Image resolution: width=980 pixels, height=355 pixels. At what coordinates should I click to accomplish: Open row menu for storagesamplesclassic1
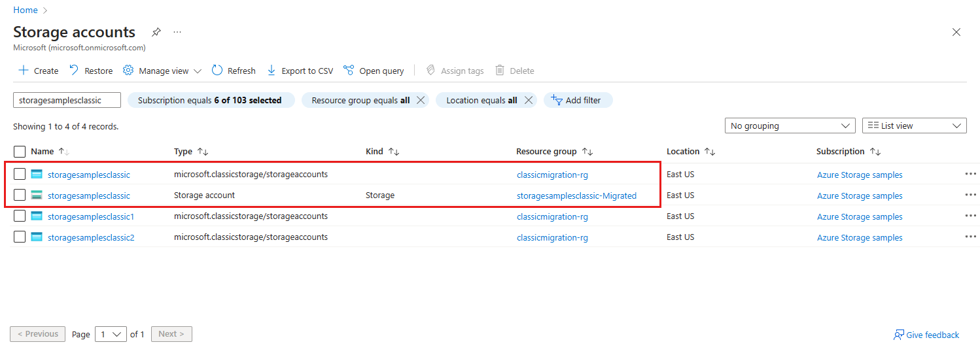point(970,216)
